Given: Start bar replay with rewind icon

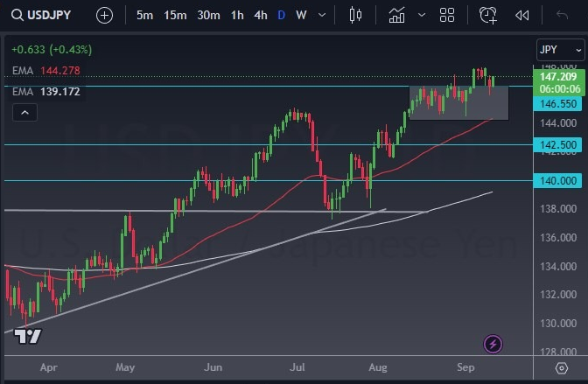Looking at the screenshot, I should pyautogui.click(x=522, y=15).
